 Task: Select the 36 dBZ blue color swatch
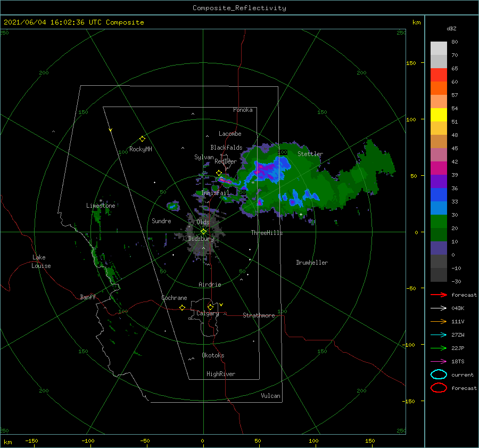439,194
